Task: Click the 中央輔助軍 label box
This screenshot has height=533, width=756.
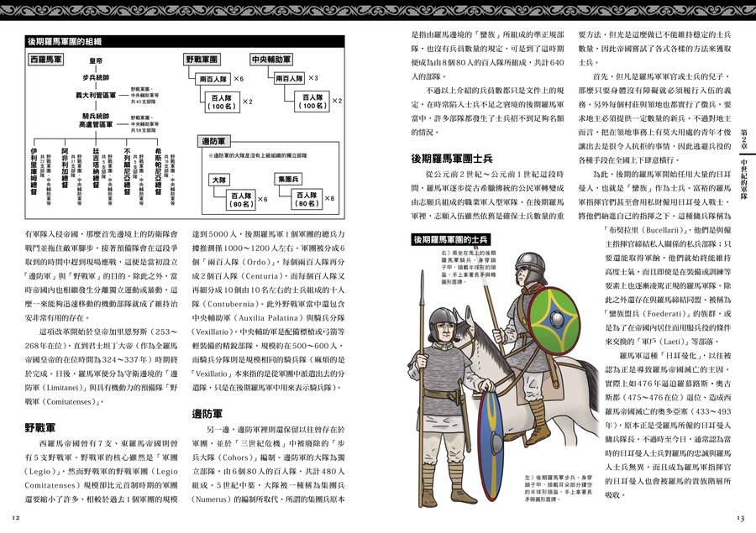Action: pos(271,60)
